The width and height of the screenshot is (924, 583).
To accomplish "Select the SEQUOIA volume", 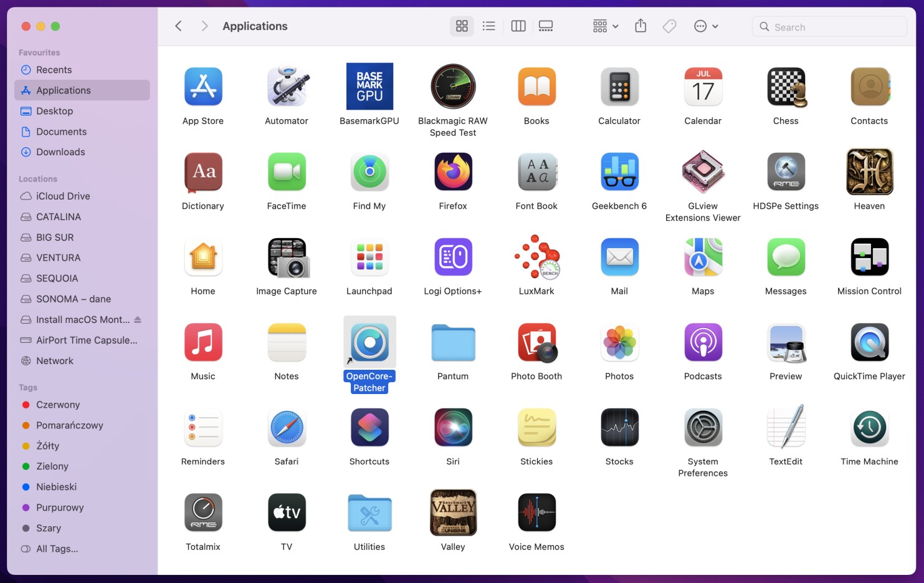I will 82,279.
